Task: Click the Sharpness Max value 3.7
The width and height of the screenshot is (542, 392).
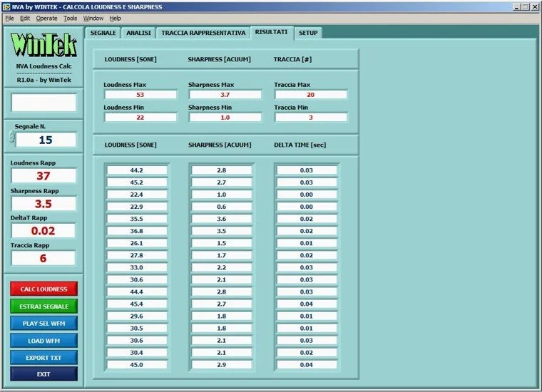Action: [x=225, y=95]
